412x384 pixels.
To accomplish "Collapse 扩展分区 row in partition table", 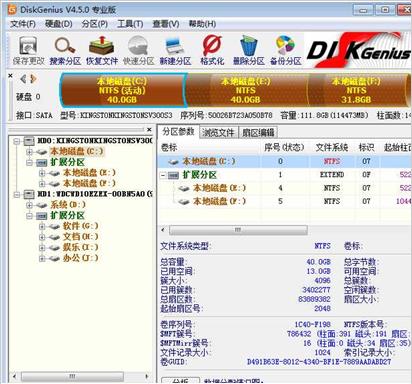I will click(x=163, y=175).
